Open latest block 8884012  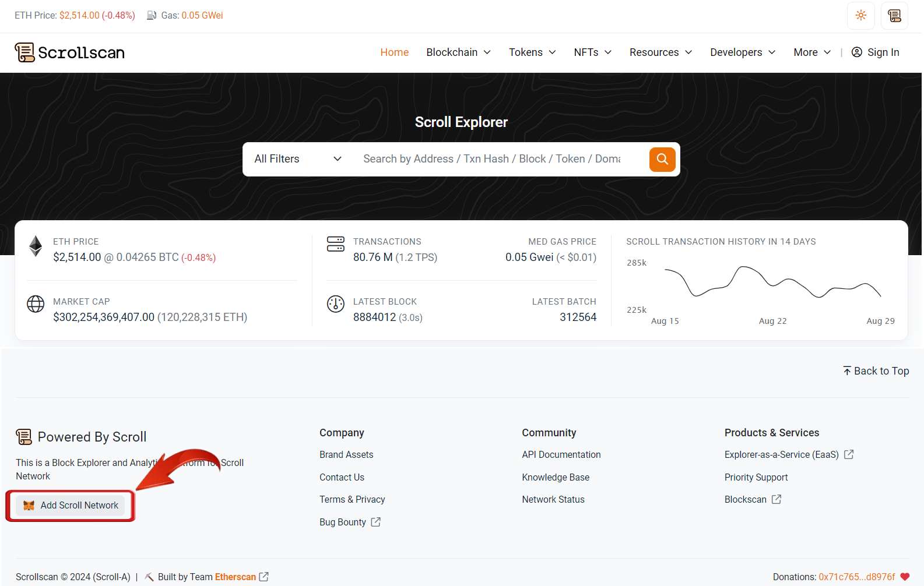tap(374, 317)
